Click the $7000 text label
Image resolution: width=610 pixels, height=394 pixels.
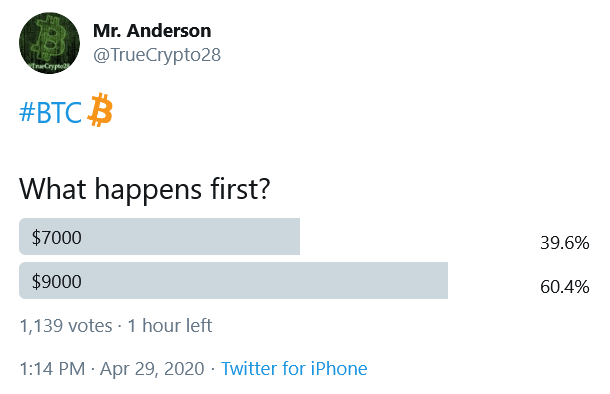click(x=57, y=237)
